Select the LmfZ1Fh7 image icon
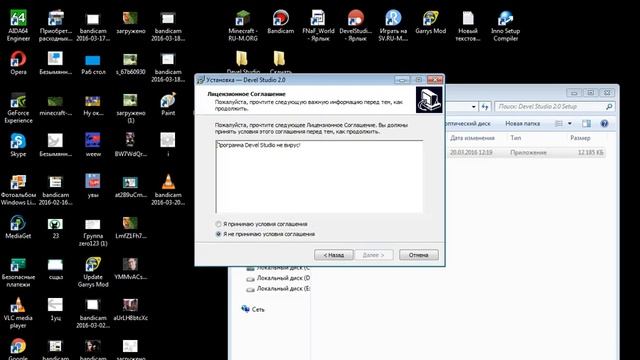Image resolution: width=640 pixels, height=360 pixels. point(130,228)
